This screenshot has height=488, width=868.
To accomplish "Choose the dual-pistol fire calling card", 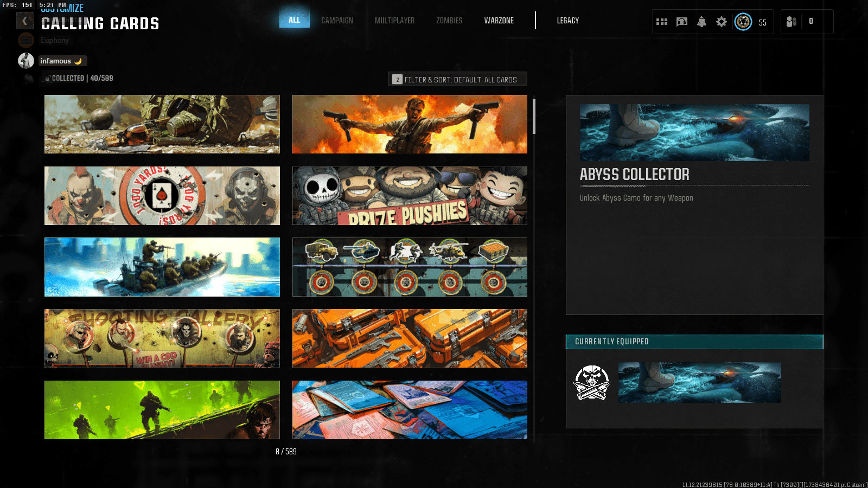I will (410, 124).
